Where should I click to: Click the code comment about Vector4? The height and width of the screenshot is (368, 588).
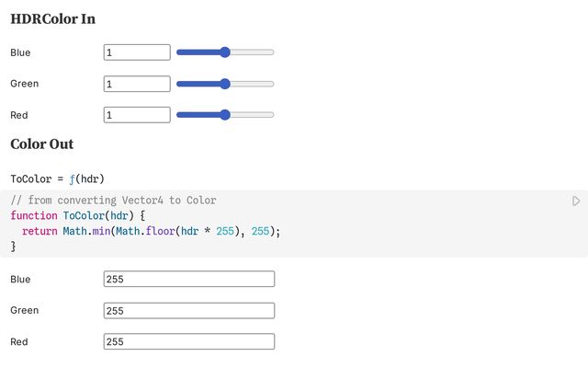113,201
